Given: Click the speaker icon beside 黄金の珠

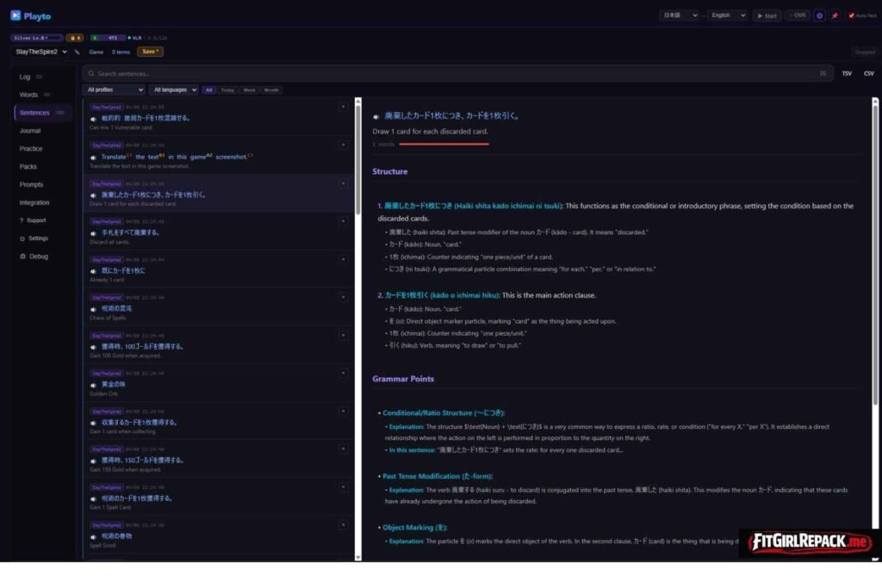Looking at the screenshot, I should click(x=93, y=384).
